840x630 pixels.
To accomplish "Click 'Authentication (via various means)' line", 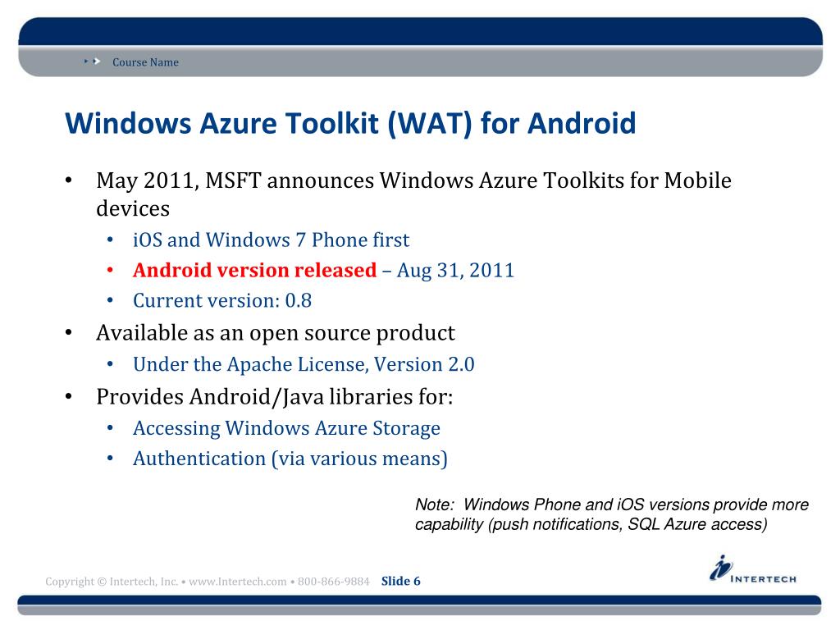I will pyautogui.click(x=290, y=459).
